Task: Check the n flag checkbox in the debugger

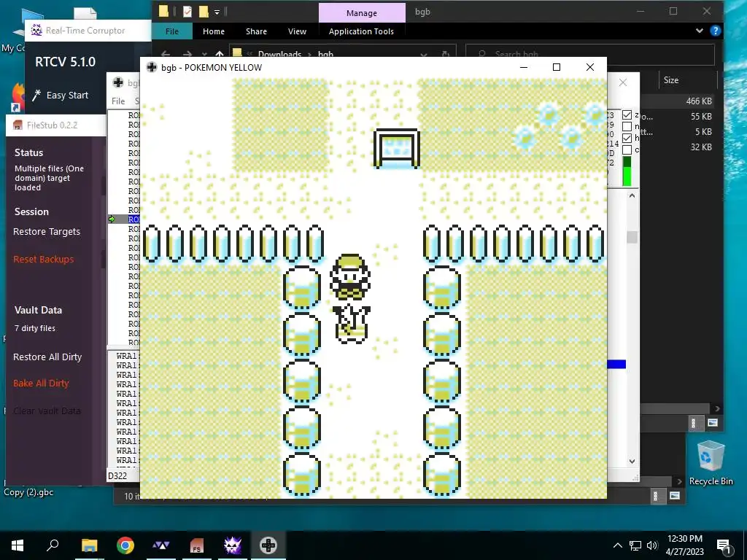Action: click(x=627, y=126)
